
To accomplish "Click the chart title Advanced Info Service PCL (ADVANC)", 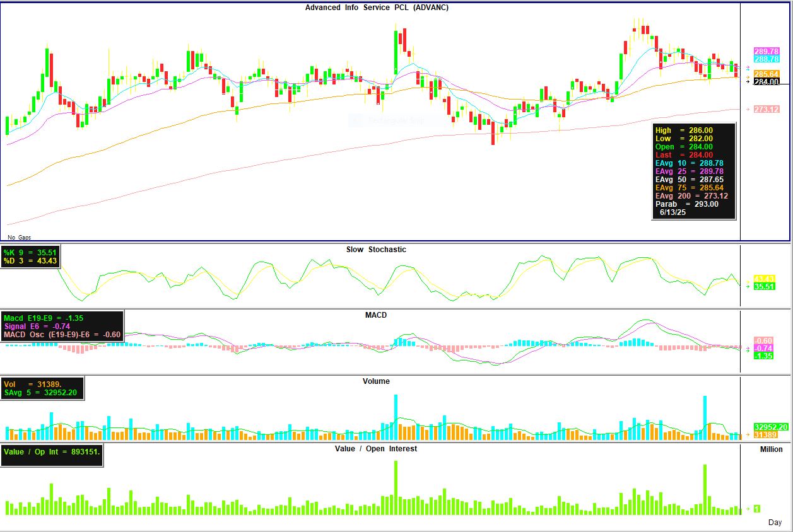I will click(377, 8).
